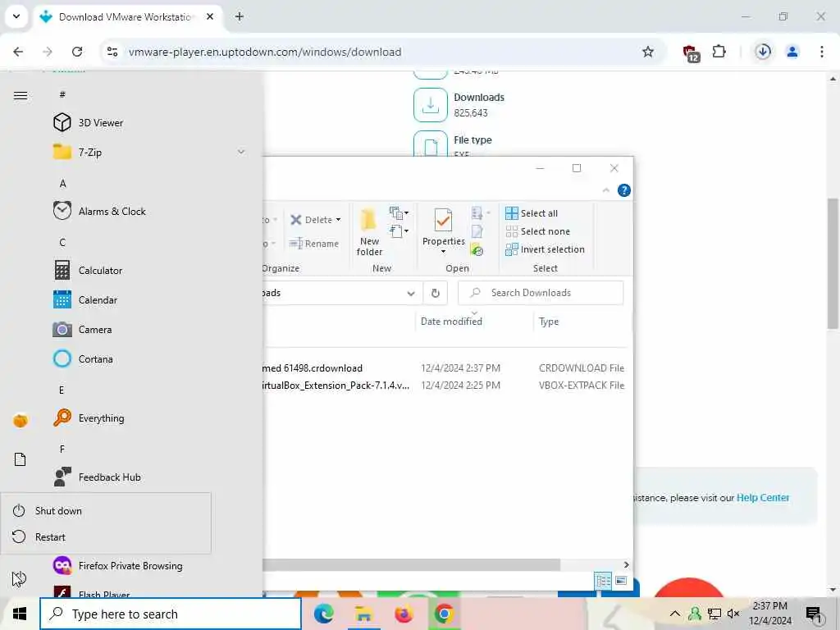This screenshot has height=630, width=840.
Task: Open Properties in Explorer ribbon
Action: 443,226
